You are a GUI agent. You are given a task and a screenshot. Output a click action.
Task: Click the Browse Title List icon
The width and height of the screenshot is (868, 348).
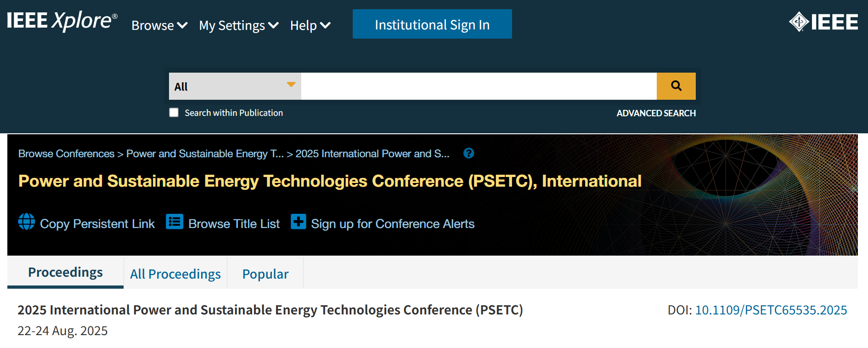(175, 222)
